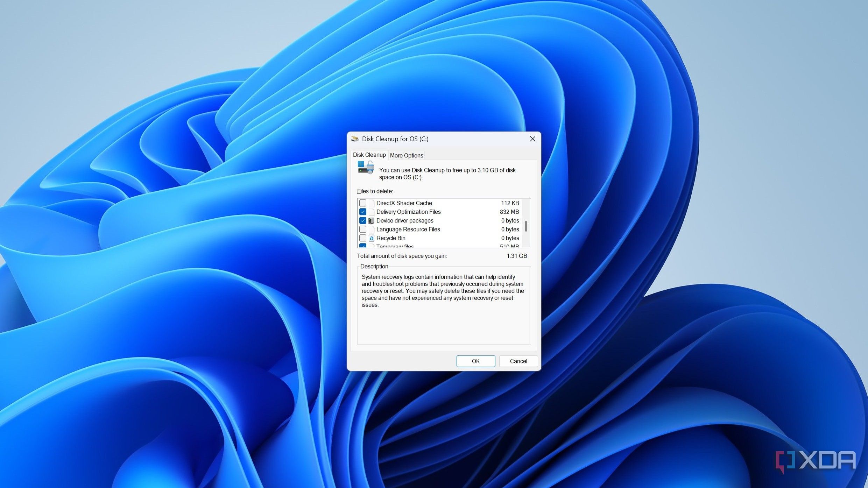The width and height of the screenshot is (868, 488).
Task: Select the Recycle Bin row label
Action: point(391,238)
